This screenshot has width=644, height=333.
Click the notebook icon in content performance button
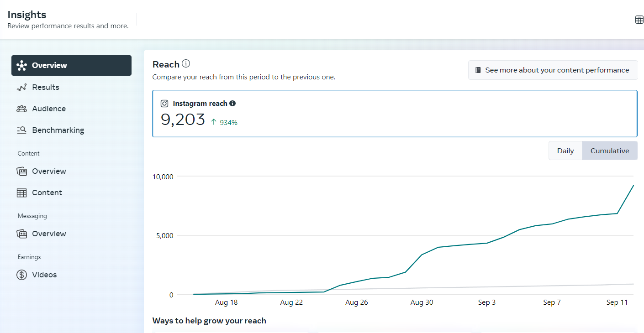pyautogui.click(x=478, y=70)
